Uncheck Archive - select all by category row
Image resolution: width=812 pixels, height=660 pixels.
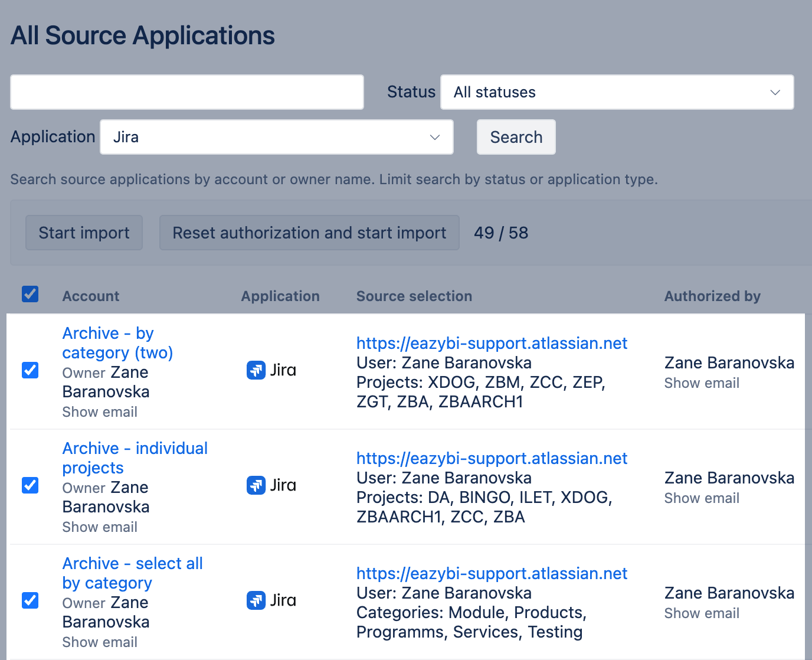pos(30,600)
